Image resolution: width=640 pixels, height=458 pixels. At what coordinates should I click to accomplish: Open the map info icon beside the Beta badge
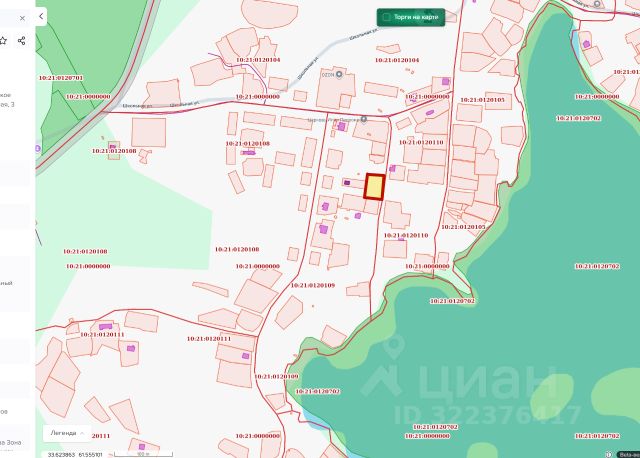[x=609, y=454]
